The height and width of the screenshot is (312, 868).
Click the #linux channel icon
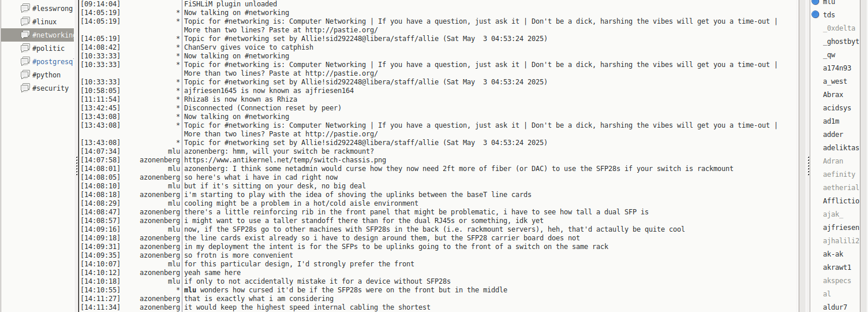point(25,21)
